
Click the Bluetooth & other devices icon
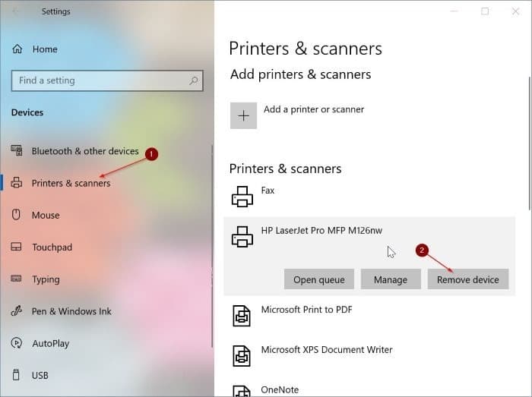click(x=17, y=150)
